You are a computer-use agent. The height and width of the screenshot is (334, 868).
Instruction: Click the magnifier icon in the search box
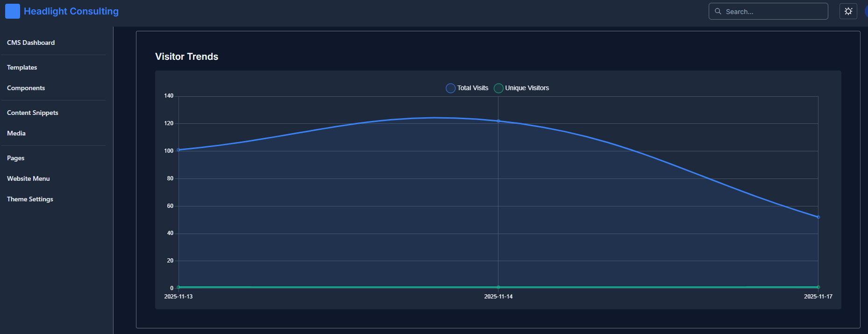tap(718, 11)
